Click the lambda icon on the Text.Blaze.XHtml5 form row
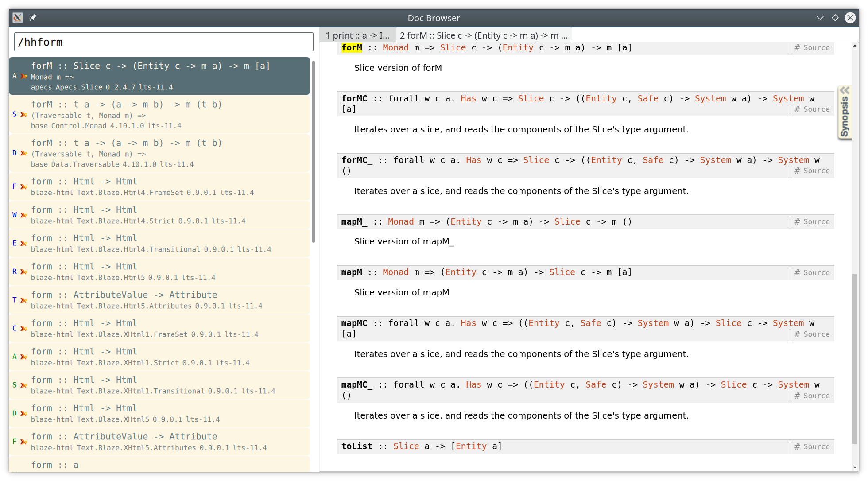Screen dimensions: 868x481 (x=24, y=414)
